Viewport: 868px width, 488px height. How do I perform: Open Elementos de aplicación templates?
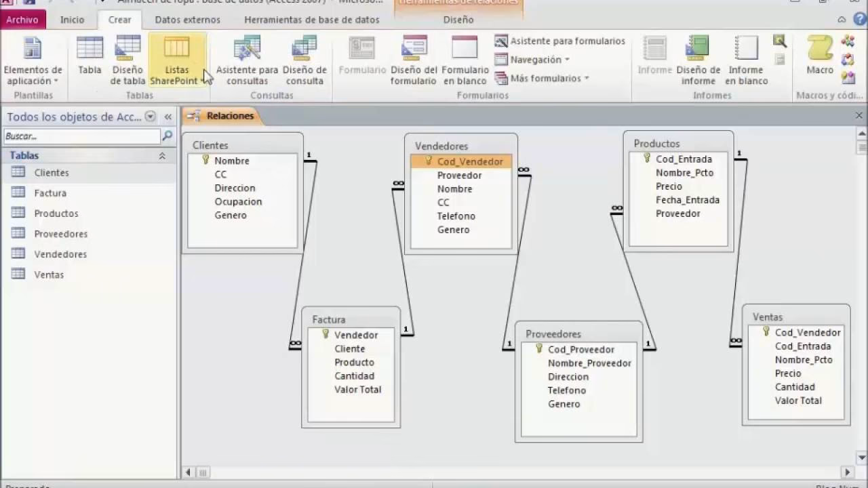point(33,61)
